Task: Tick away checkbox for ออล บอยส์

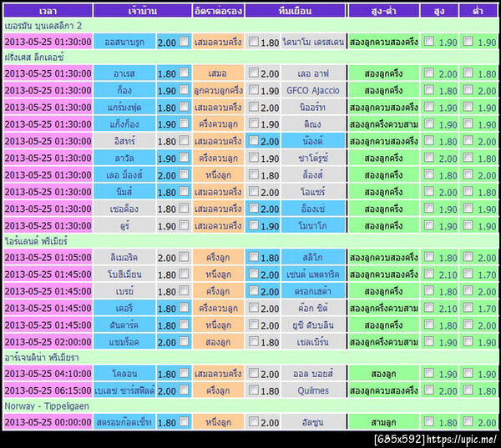Action: (x=254, y=373)
